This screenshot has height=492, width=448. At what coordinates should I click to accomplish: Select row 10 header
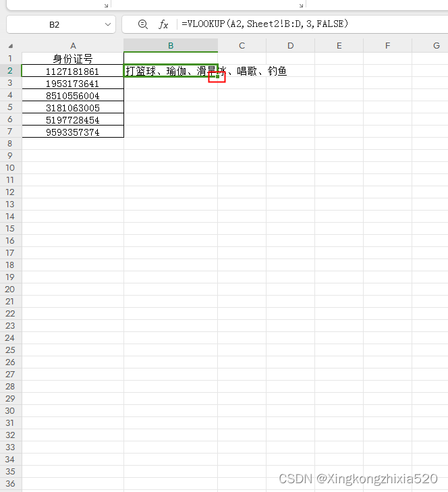tap(10, 168)
